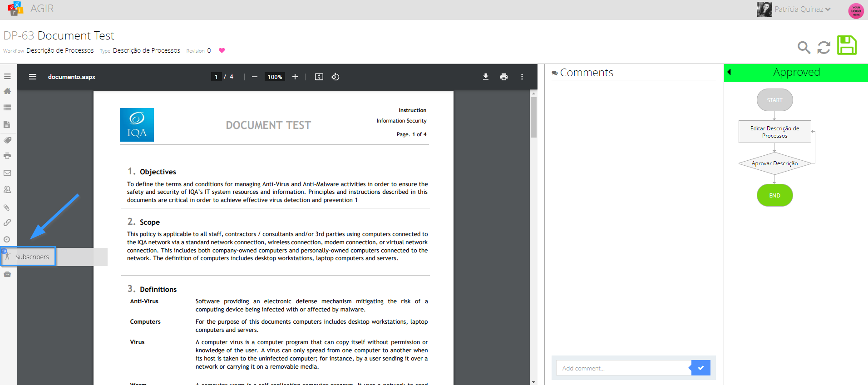Toggle the pink heart favorite
The height and width of the screenshot is (385, 868).
[x=222, y=50]
